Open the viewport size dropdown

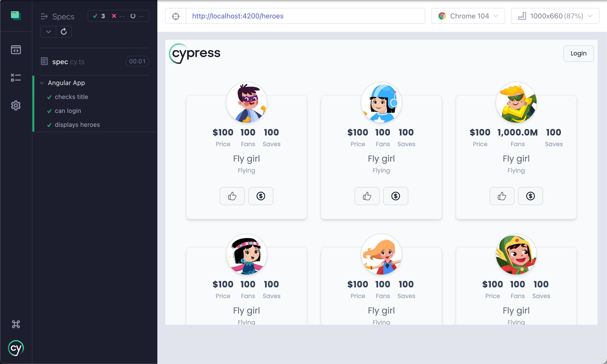click(x=556, y=16)
